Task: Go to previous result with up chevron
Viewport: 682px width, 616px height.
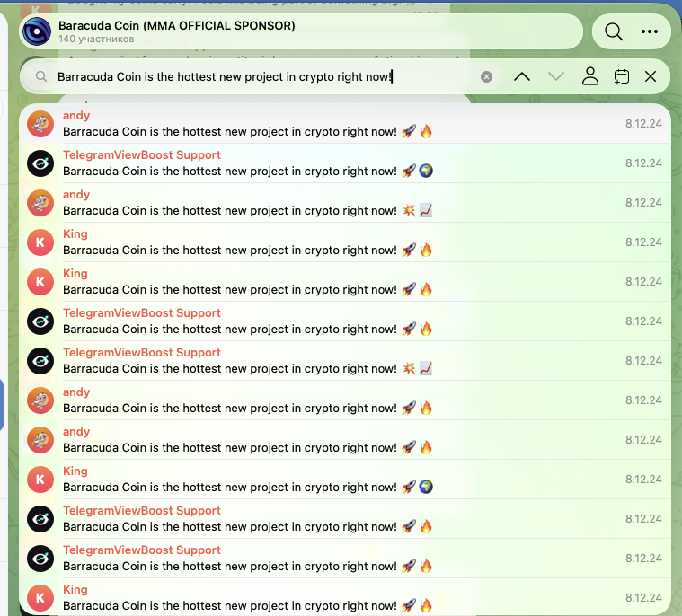Action: click(522, 77)
